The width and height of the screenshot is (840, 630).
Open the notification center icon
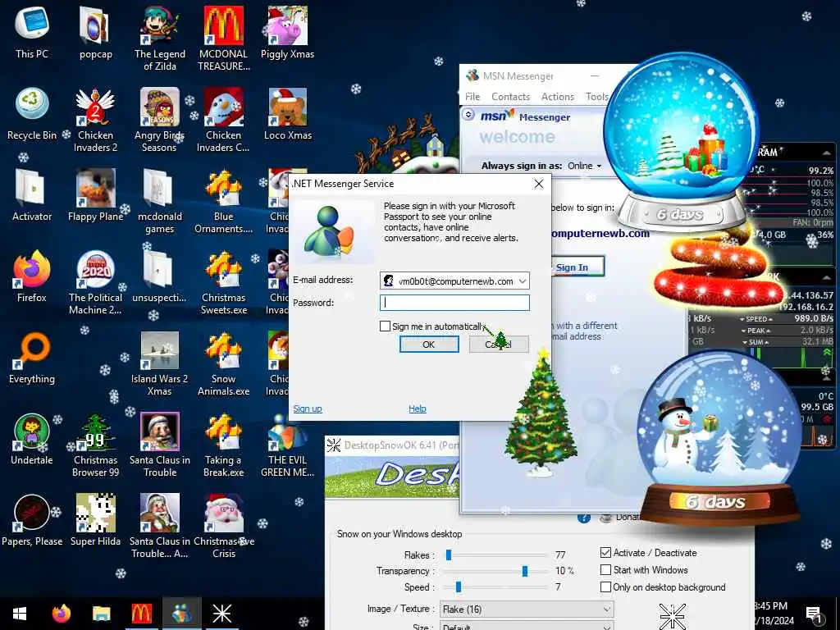tap(813, 614)
